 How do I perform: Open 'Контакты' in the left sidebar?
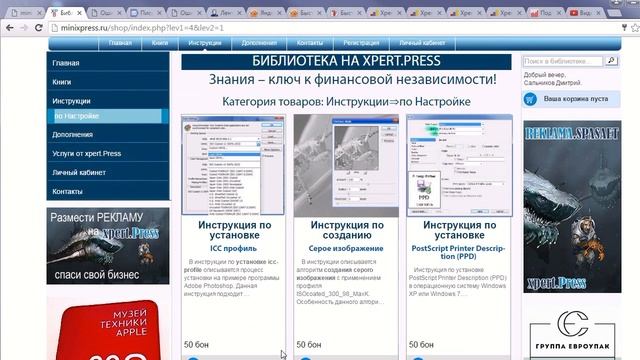point(108,191)
